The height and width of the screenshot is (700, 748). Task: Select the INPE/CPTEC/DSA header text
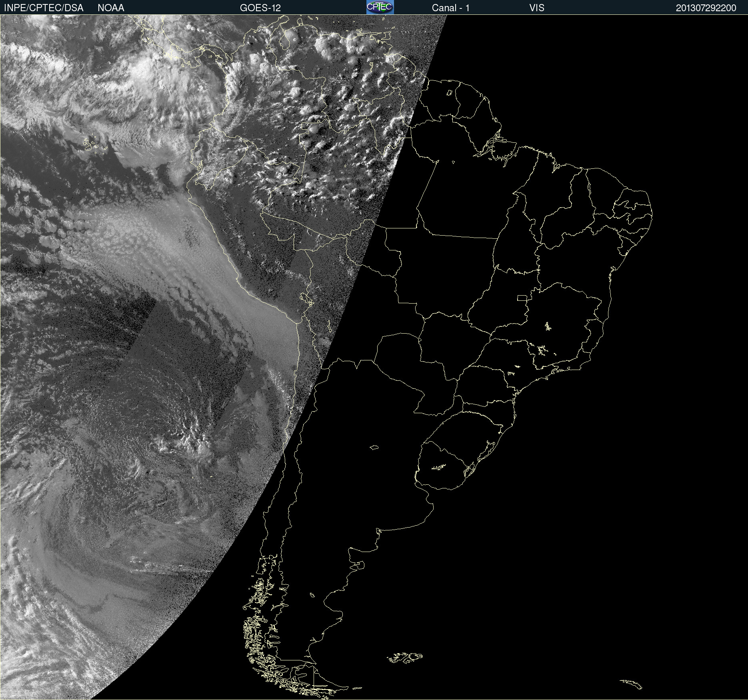(x=44, y=8)
